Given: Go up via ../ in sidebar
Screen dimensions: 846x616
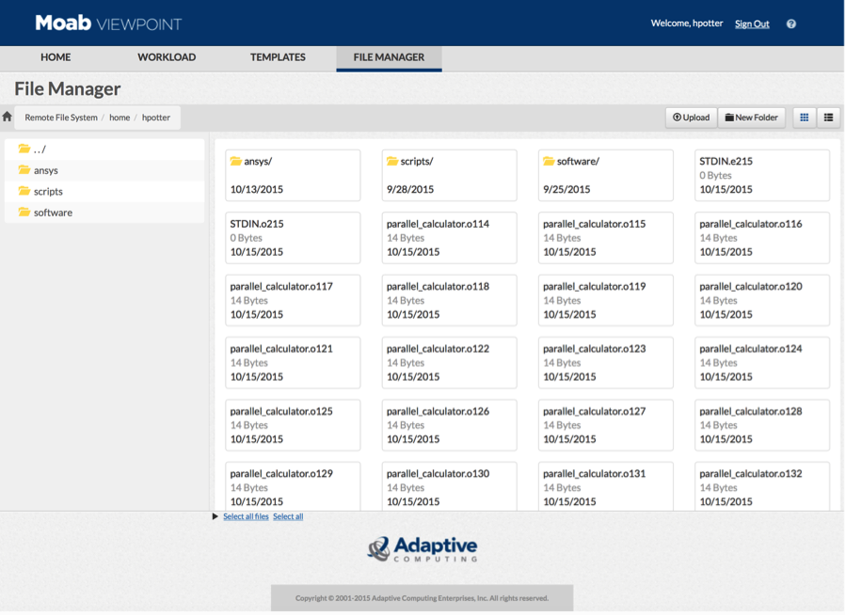Looking at the screenshot, I should [x=104, y=149].
